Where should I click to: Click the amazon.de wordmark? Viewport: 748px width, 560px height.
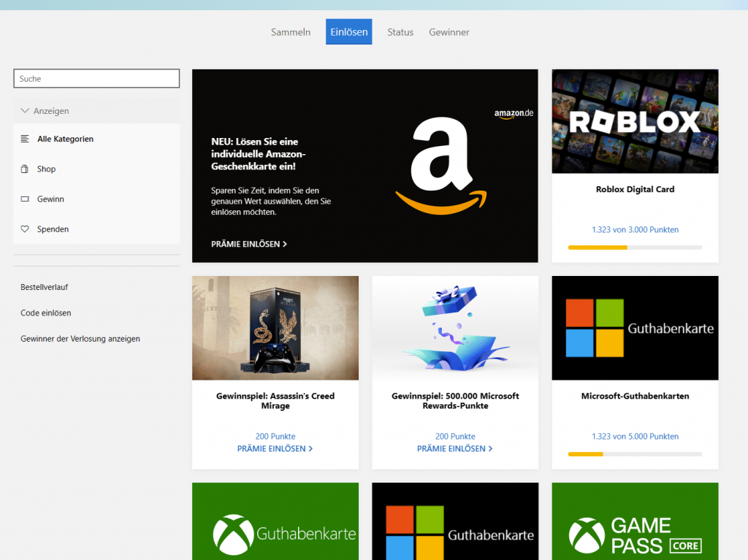[514, 114]
